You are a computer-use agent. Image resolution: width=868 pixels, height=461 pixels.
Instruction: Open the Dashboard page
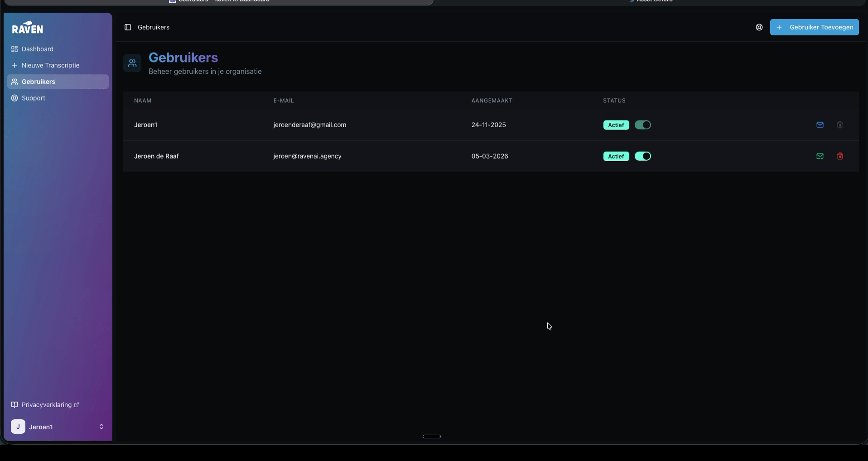(x=37, y=49)
